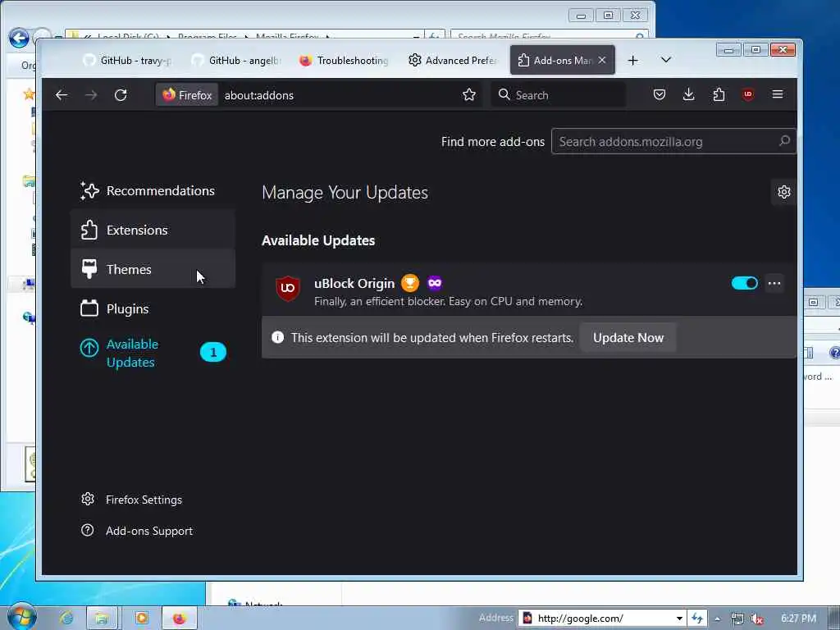Click the orange recommended trophy badge
Image resolution: width=840 pixels, height=630 pixels.
(410, 283)
